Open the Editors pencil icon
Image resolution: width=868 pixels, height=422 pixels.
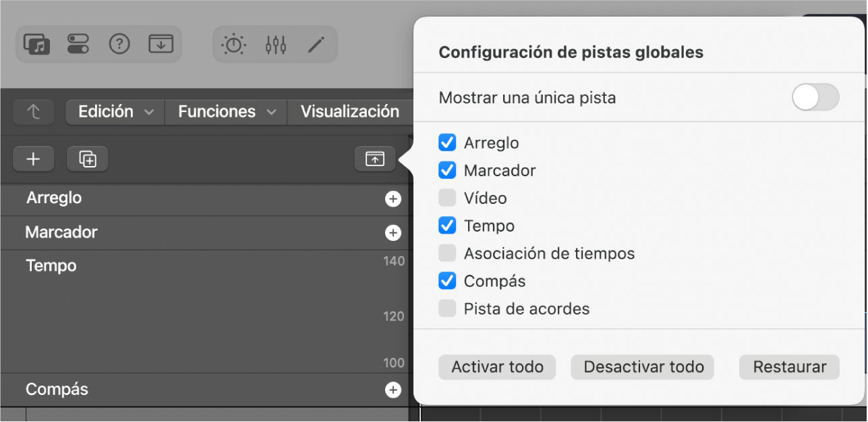coord(316,45)
